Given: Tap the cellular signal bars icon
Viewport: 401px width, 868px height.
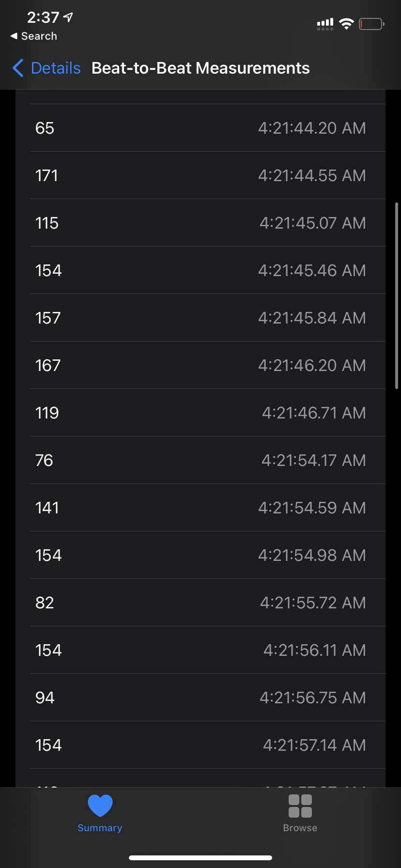Looking at the screenshot, I should pyautogui.click(x=325, y=24).
